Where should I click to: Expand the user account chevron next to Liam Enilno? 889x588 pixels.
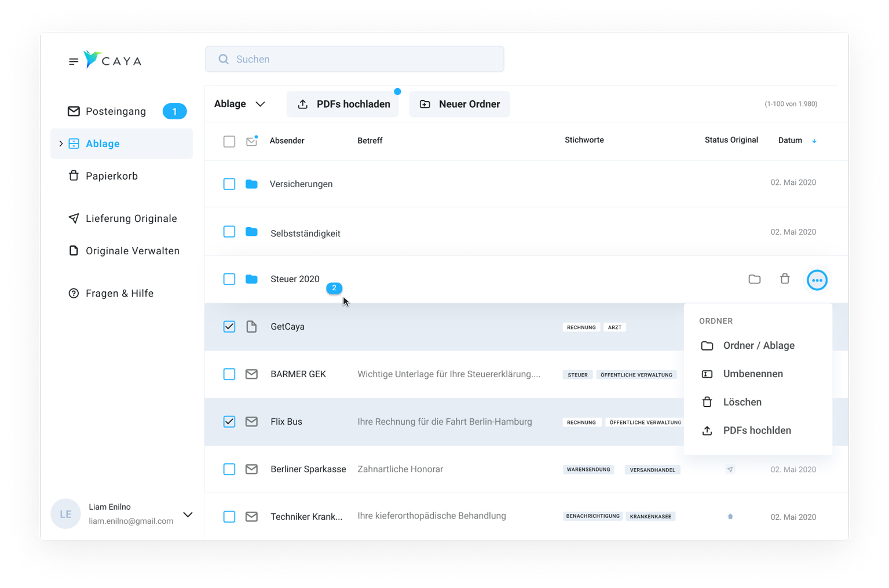click(x=188, y=514)
